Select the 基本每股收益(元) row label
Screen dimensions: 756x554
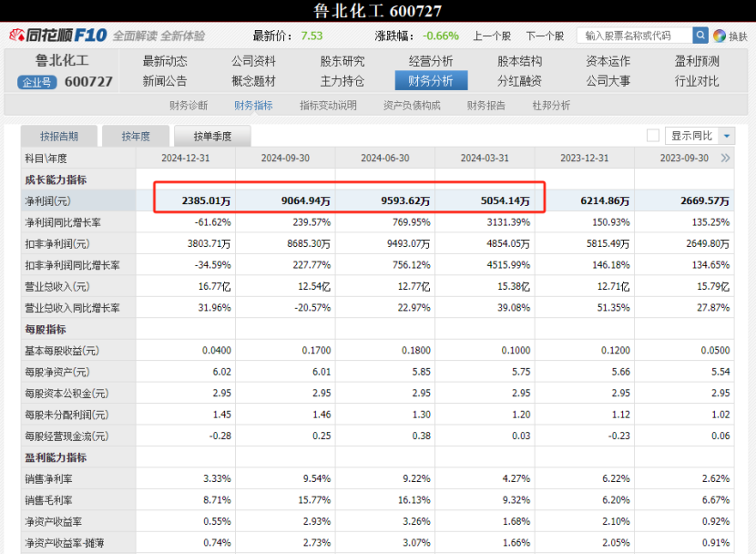pos(62,351)
